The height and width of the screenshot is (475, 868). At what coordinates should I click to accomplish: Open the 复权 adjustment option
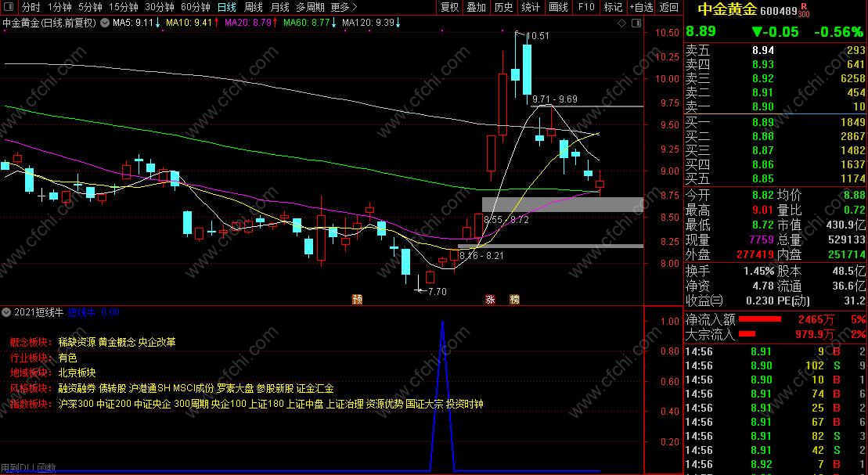(x=449, y=7)
